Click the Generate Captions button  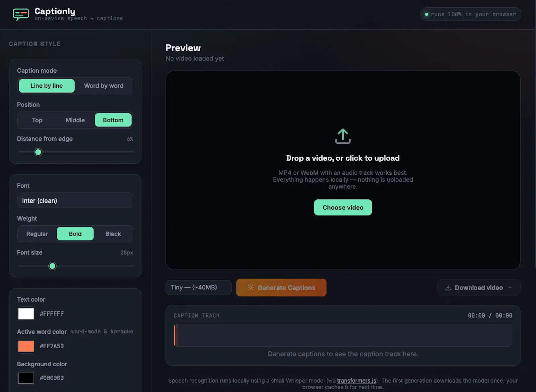281,288
